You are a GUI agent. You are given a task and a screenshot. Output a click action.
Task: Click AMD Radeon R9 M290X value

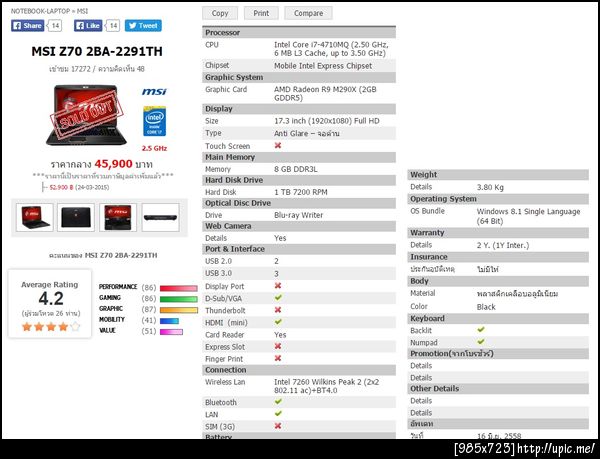(x=325, y=94)
